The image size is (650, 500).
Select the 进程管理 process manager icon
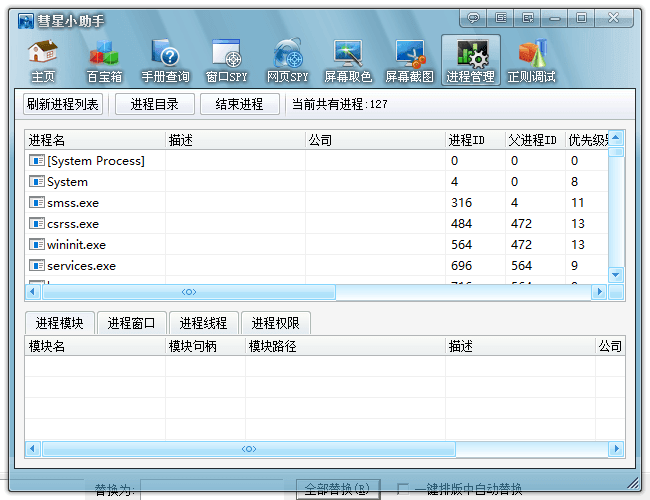click(x=470, y=60)
